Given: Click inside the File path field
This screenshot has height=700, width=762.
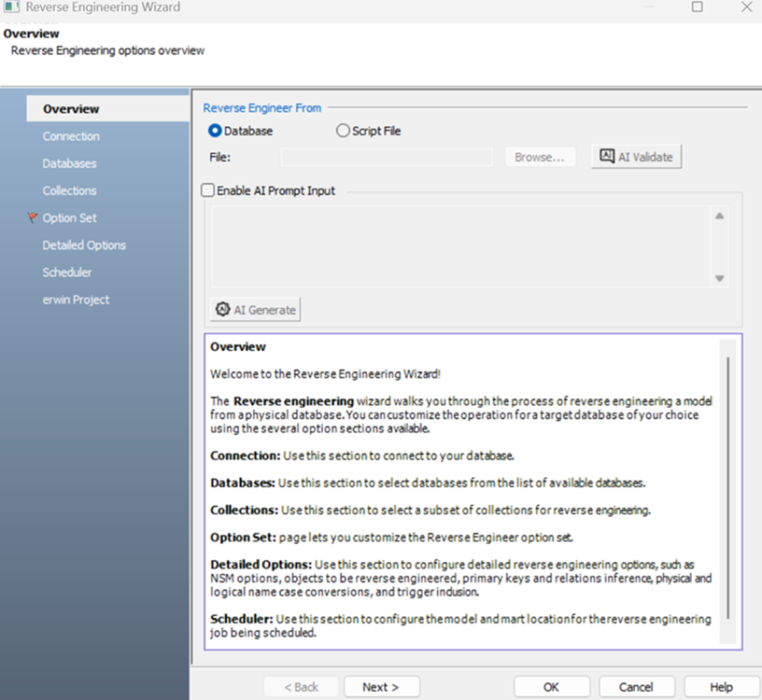Looking at the screenshot, I should [x=387, y=158].
